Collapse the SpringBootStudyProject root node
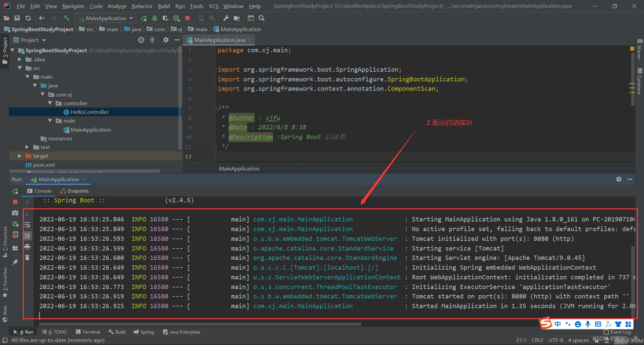 tap(13, 50)
